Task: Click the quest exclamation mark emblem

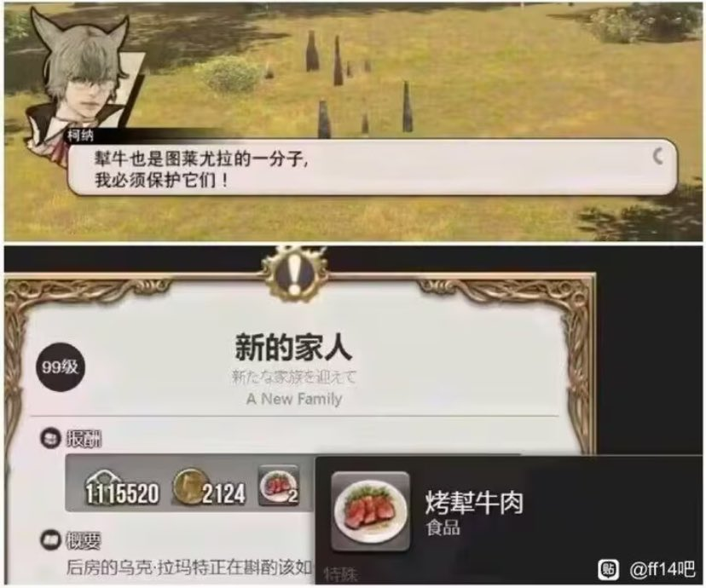Action: (294, 274)
